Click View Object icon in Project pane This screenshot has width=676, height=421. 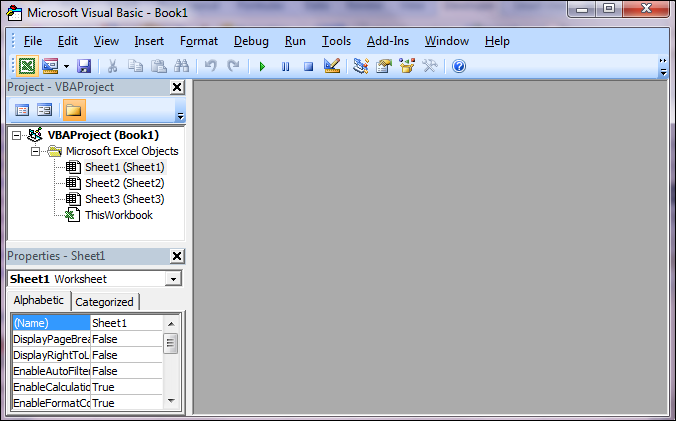[x=44, y=110]
